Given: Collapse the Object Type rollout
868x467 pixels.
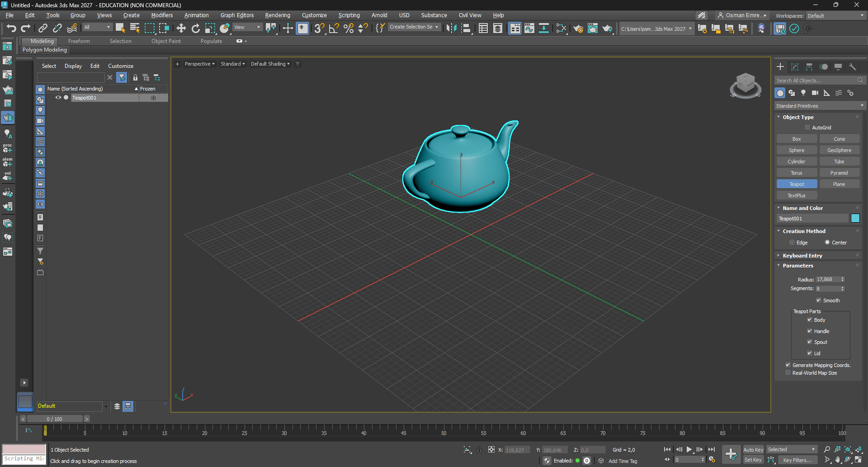Looking at the screenshot, I should pyautogui.click(x=798, y=117).
